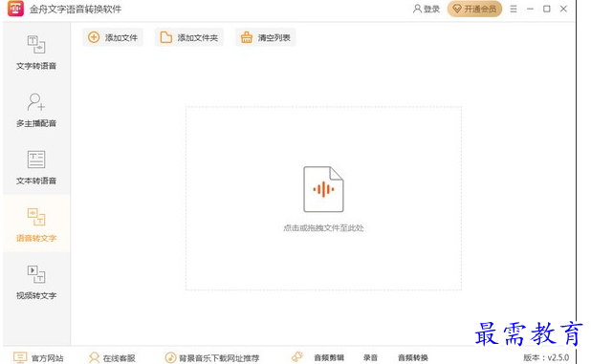The image size is (591, 364).
Task: Maximize the application window
Action: [546, 9]
